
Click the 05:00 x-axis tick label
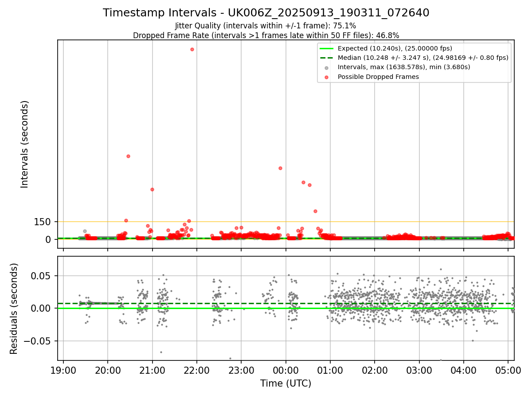pos(508,369)
